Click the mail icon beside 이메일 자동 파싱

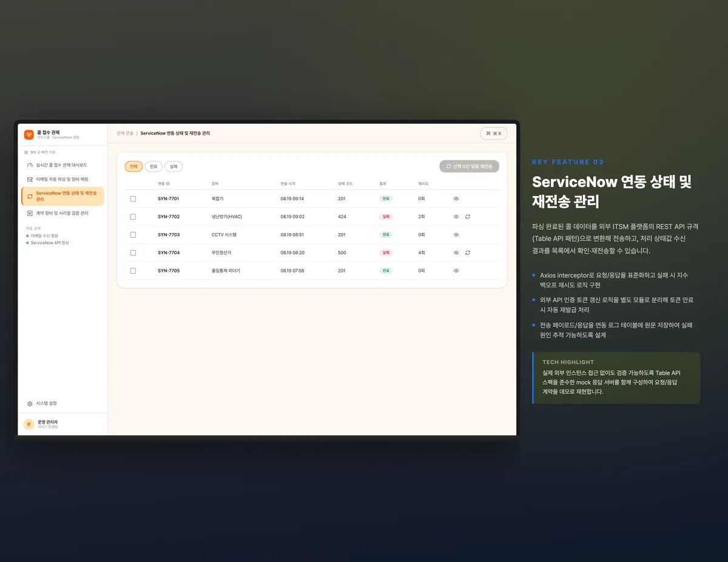coord(30,180)
